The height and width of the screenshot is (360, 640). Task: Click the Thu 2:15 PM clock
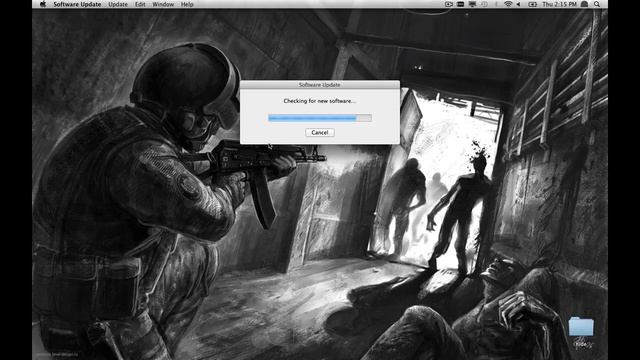pos(559,4)
